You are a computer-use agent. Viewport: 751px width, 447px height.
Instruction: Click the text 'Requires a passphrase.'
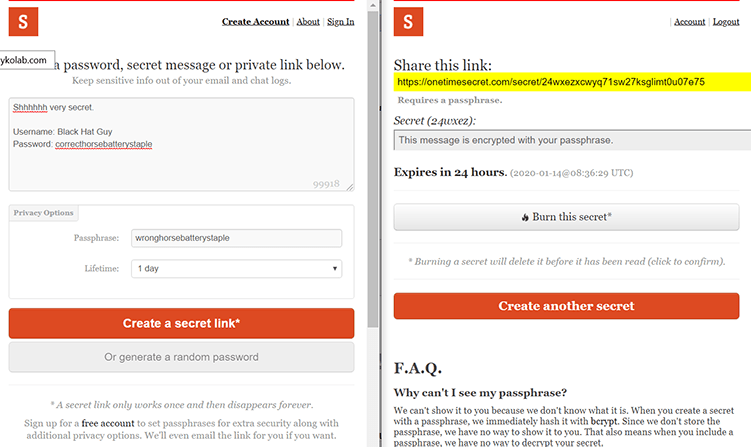coord(450,100)
